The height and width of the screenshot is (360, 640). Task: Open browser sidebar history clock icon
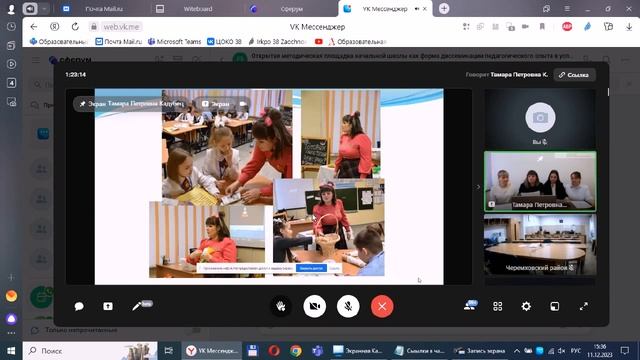coord(11,27)
